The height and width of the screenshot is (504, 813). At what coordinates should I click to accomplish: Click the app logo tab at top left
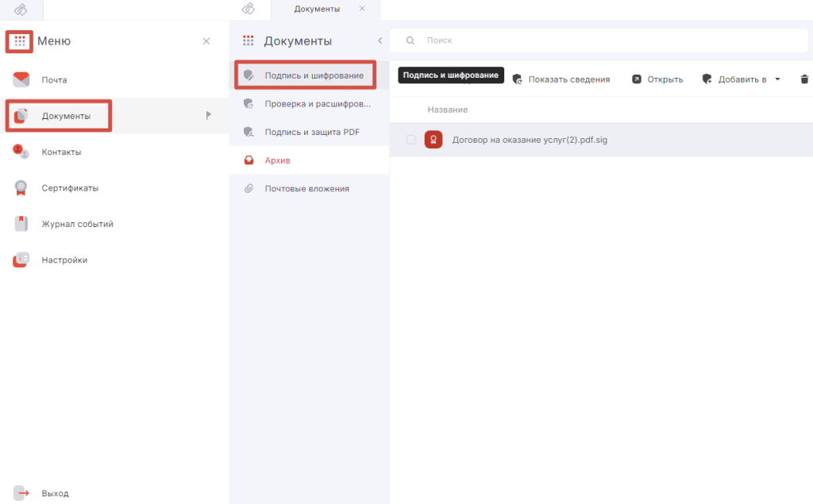[x=21, y=10]
